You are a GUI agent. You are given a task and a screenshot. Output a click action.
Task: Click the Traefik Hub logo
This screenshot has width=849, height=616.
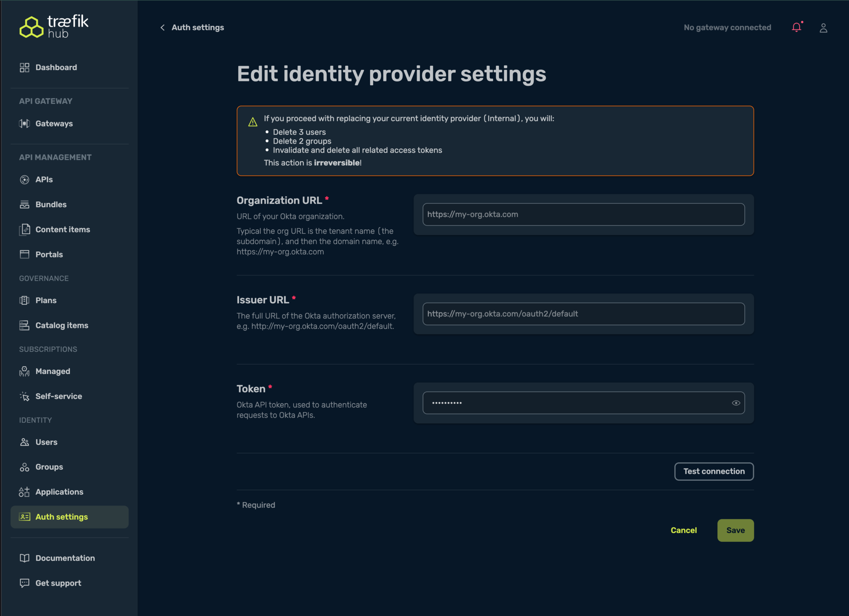pos(54,27)
